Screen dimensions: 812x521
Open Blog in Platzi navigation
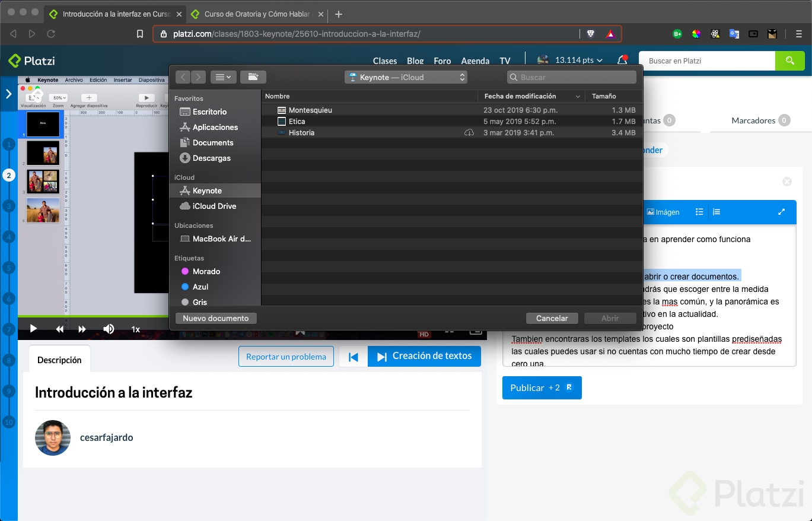click(415, 61)
